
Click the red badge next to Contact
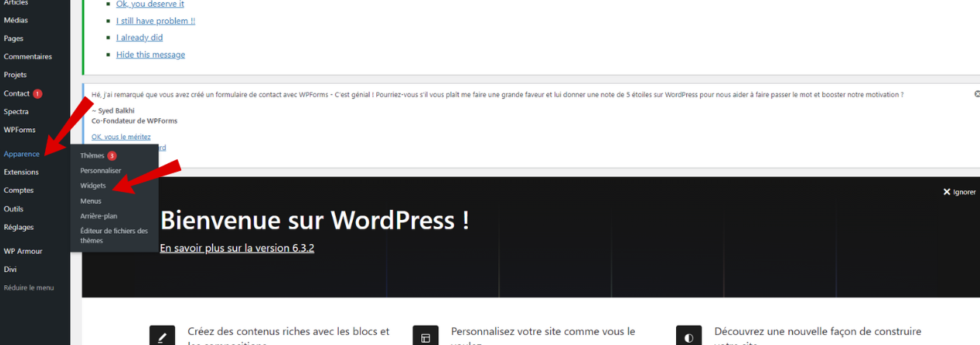(x=37, y=94)
